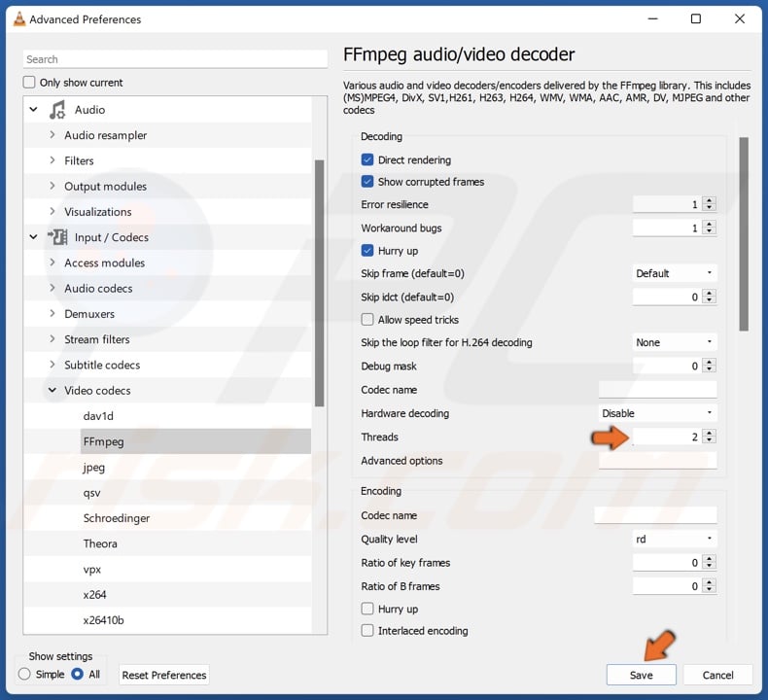This screenshot has width=768, height=700.
Task: Increase Threads stepper up arrow
Action: [x=710, y=433]
